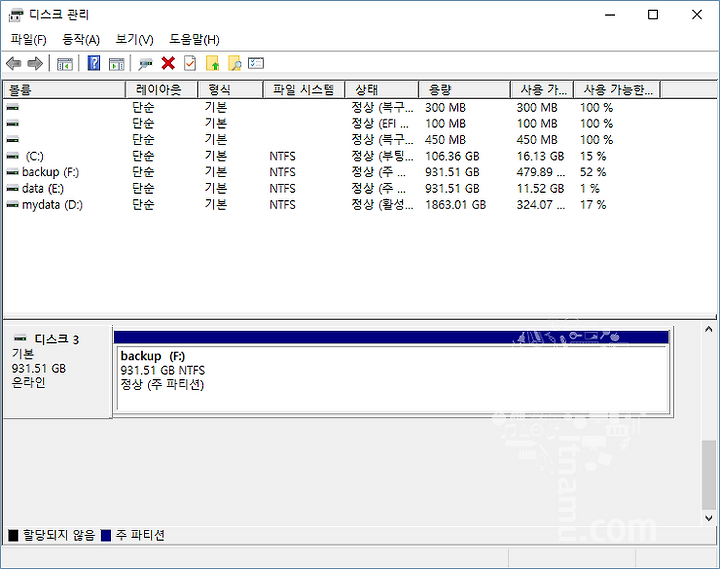The height and width of the screenshot is (569, 720).
Task: Click the 1863.01 GB capacity cell
Action: 456,205
